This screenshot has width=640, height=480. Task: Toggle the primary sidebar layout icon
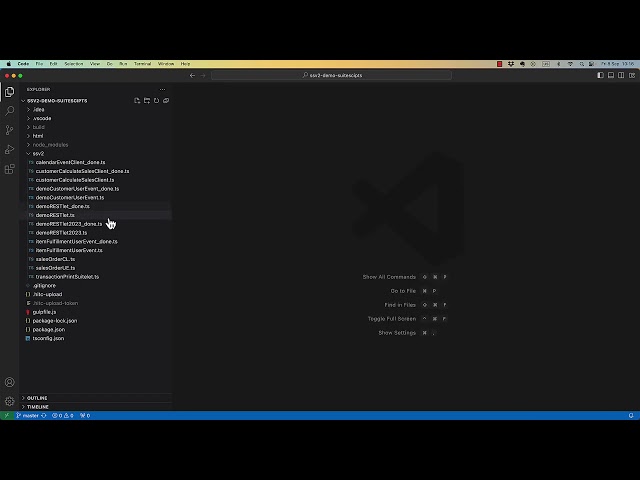[600, 75]
